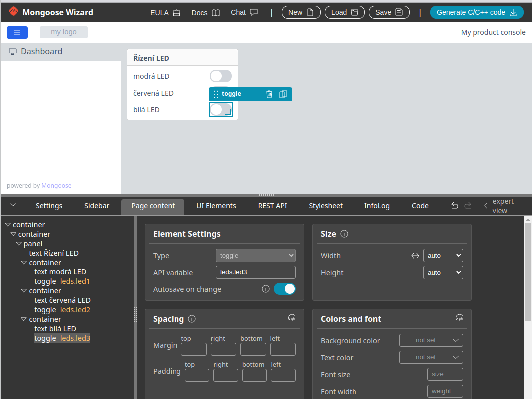Delete the selected toggle element with trash icon

pyautogui.click(x=269, y=94)
